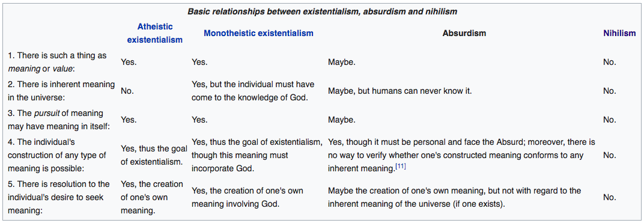Screen dimensions: 644x223
Task: Click Nihilism 'No.' in row 5
Action: click(x=610, y=198)
